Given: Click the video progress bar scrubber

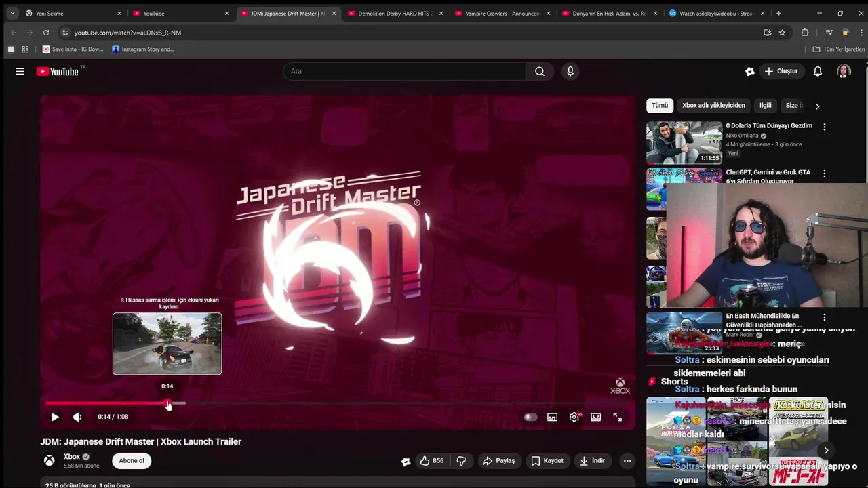Looking at the screenshot, I should point(168,403).
